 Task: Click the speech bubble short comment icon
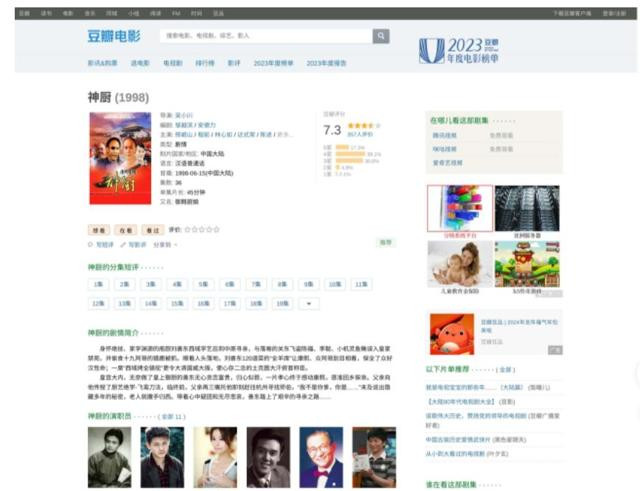point(90,245)
